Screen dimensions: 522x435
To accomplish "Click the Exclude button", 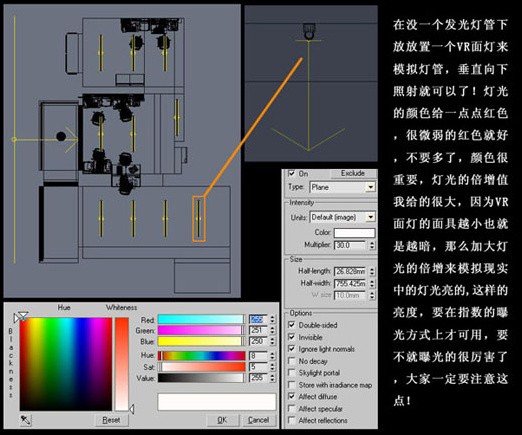I will [353, 173].
